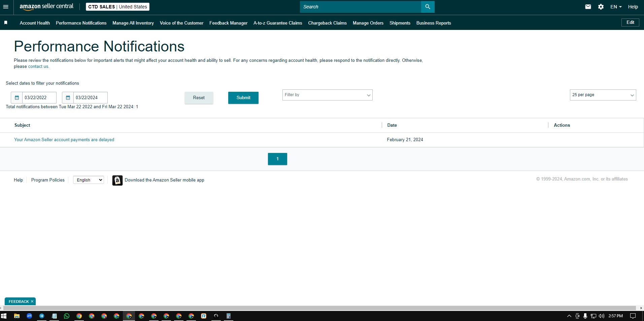The width and height of the screenshot is (644, 321).
Task: Open WhatsApp from the taskbar
Action: [67, 316]
